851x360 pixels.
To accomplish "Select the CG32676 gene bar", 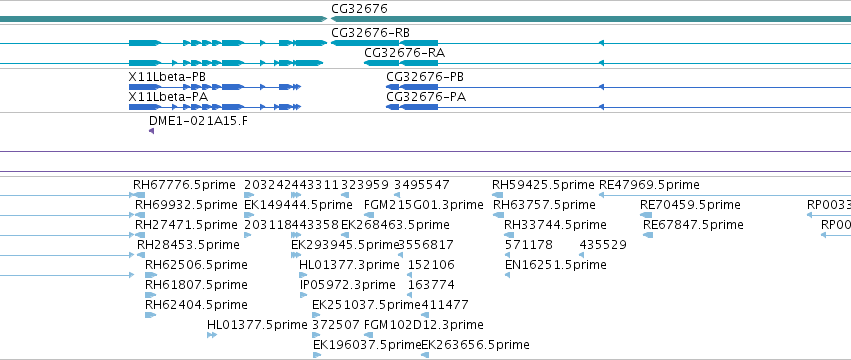I will point(590,19).
